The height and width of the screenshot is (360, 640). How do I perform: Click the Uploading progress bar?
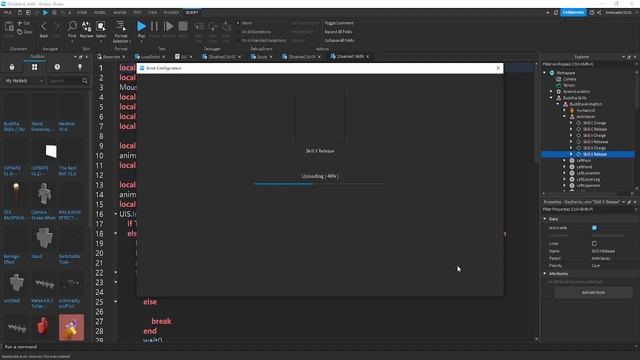[319, 184]
